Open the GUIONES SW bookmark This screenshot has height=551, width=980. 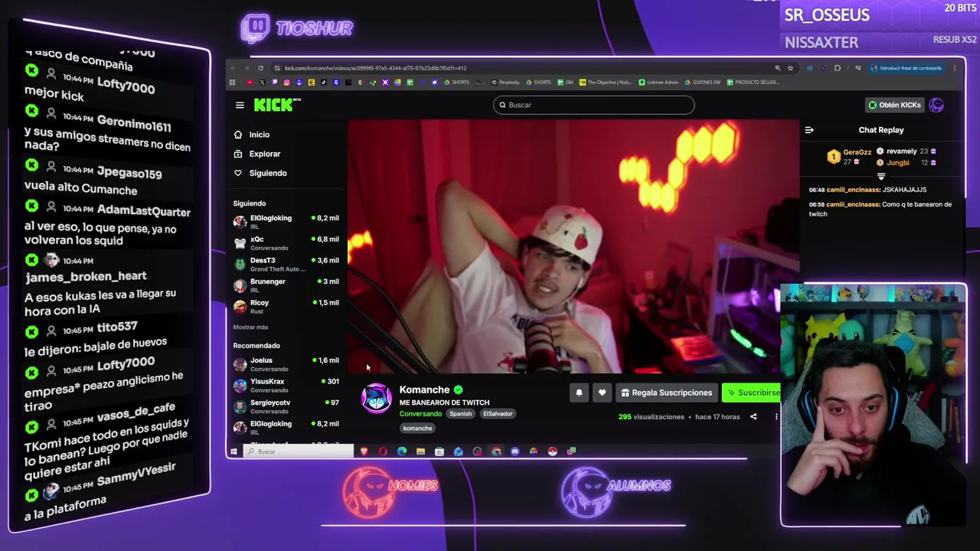pyautogui.click(x=702, y=82)
